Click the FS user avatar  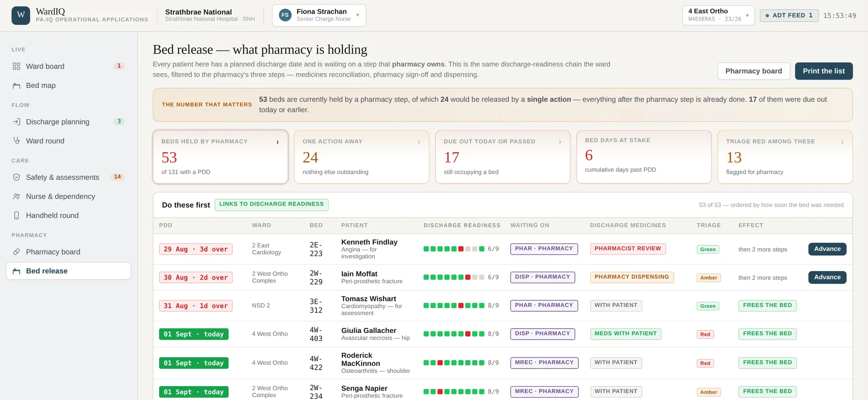tap(285, 15)
